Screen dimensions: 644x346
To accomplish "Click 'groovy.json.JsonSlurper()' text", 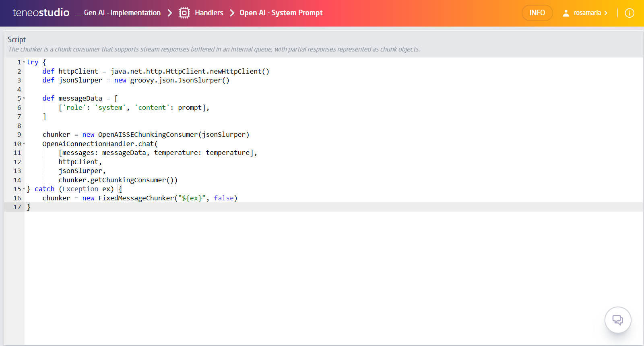I will click(180, 80).
